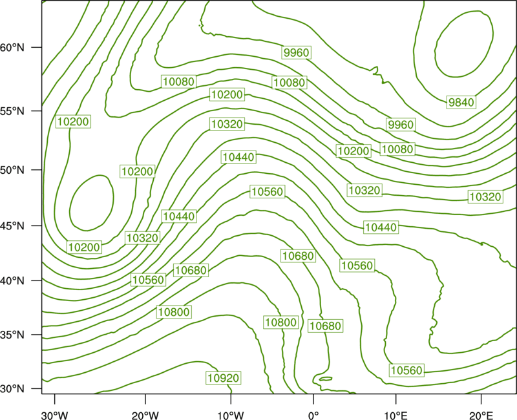Select the 60°N latitude axis label
Screen dimensions: 517x420
click(x=12, y=47)
